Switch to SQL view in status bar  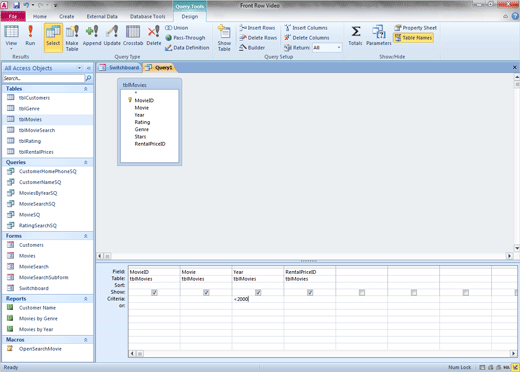507,367
